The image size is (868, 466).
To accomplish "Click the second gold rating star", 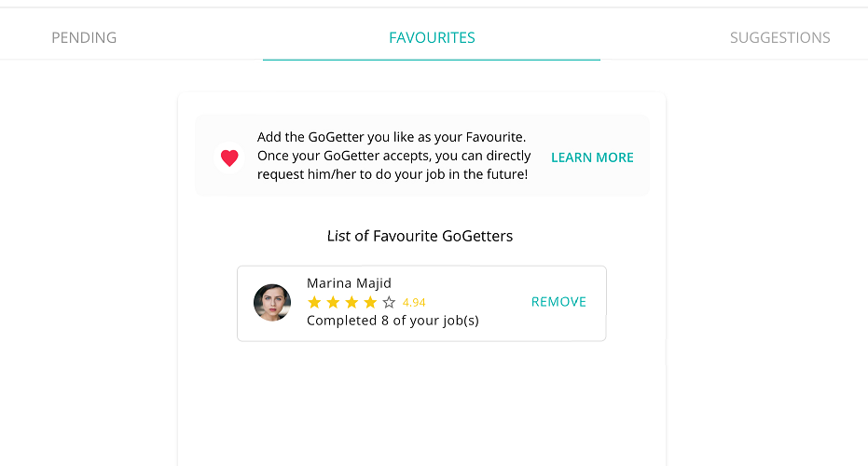I will pyautogui.click(x=333, y=302).
